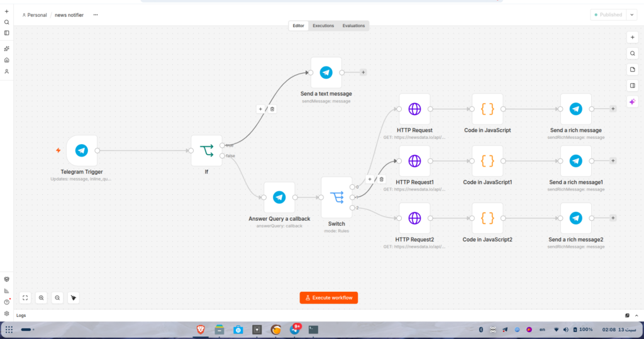
Task: Add node after Send a text message
Action: click(363, 72)
